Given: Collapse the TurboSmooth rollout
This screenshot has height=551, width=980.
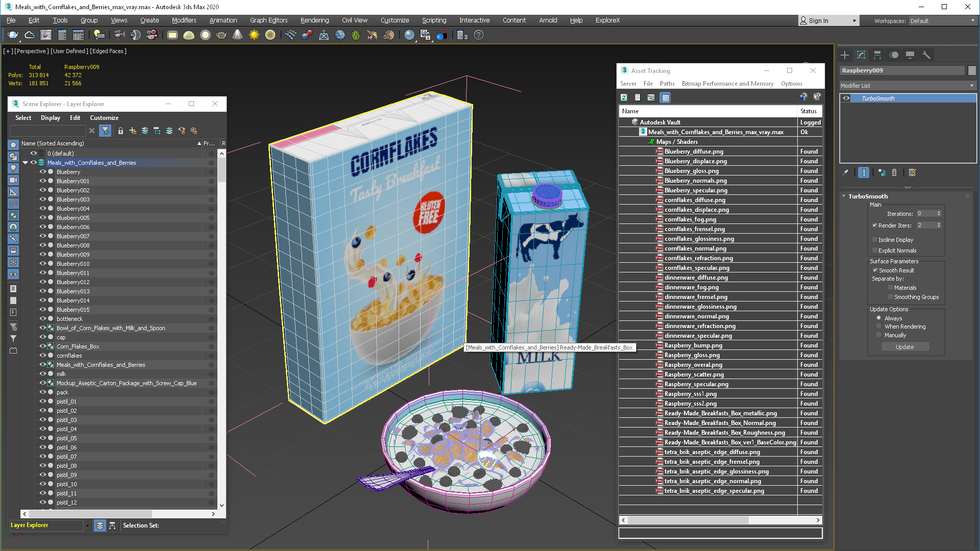Looking at the screenshot, I should tap(844, 196).
